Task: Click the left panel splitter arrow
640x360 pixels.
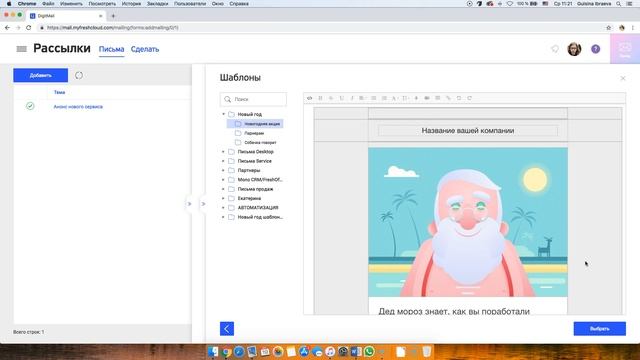Action: point(189,204)
